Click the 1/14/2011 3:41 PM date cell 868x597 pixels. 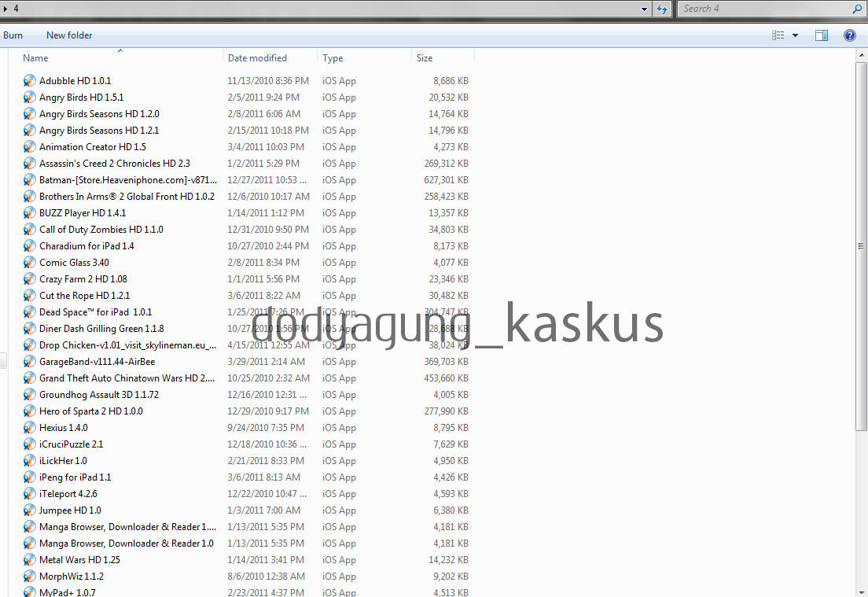click(x=266, y=560)
